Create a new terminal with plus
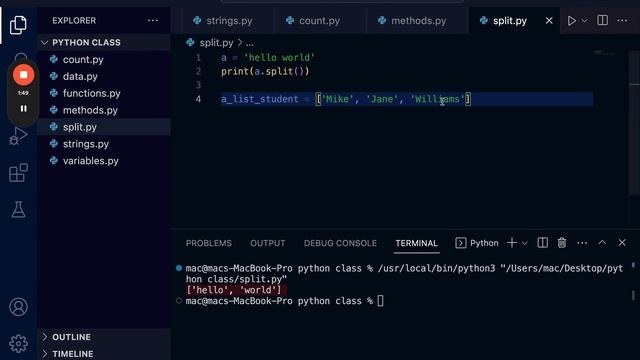The height and width of the screenshot is (360, 640). point(512,243)
